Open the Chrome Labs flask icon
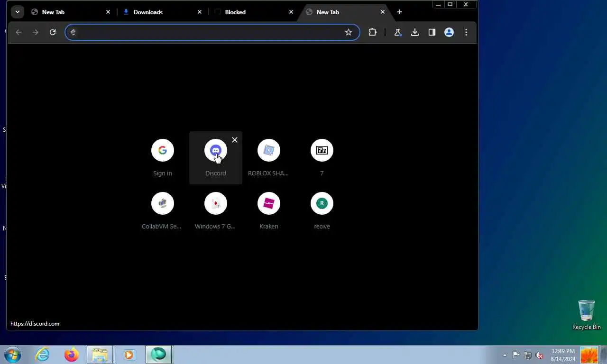 pyautogui.click(x=398, y=32)
